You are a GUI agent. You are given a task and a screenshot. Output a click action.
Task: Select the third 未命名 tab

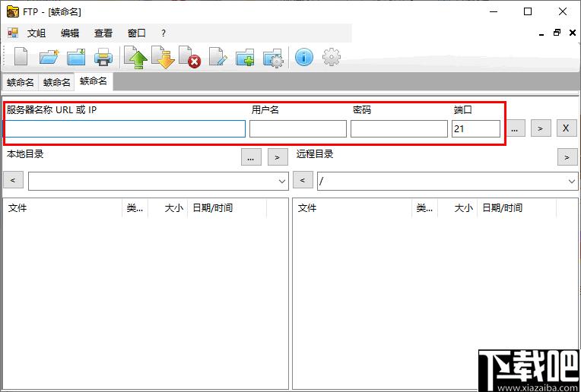click(x=94, y=81)
